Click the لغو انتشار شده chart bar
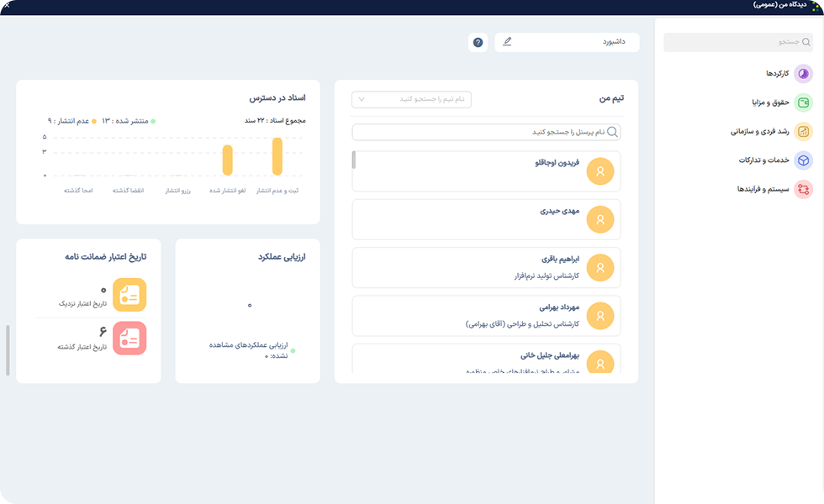Screen dimensions: 824x504 (226, 161)
